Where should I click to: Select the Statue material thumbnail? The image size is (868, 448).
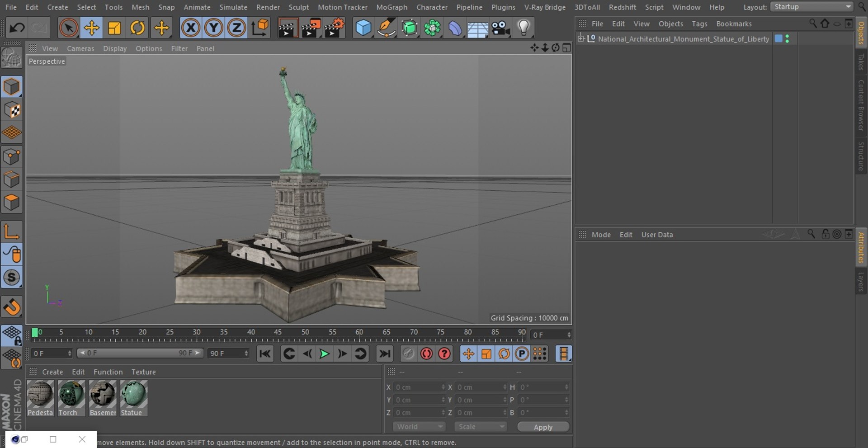click(x=134, y=398)
